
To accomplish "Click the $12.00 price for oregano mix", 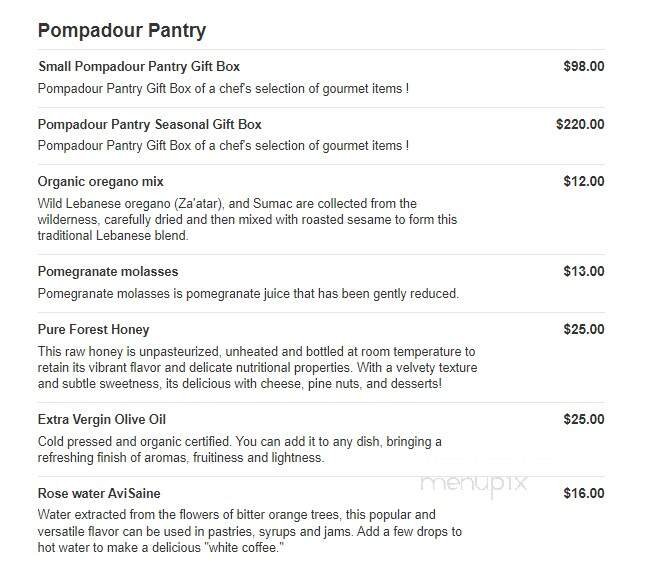I will click(x=584, y=182).
